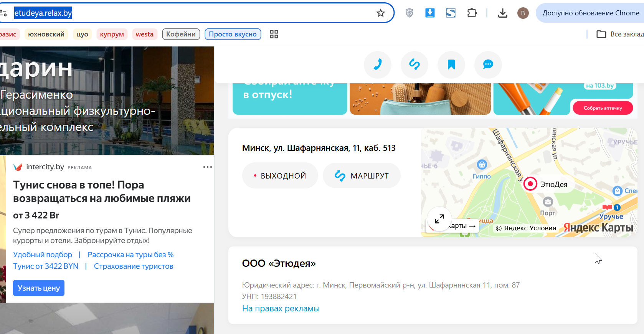
Task: Open the Кофейни bookmark
Action: 181,34
